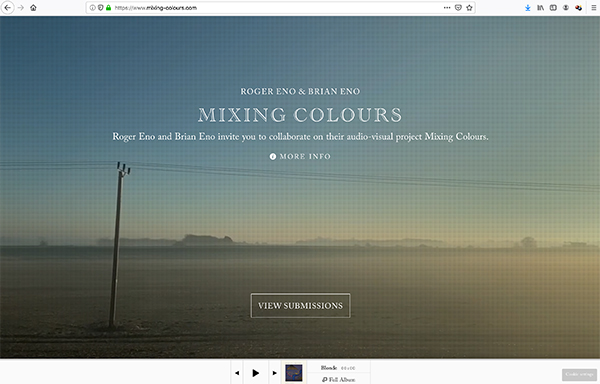Viewport: 600px width, 384px height.
Task: Open the Full Album link
Action: 339,379
